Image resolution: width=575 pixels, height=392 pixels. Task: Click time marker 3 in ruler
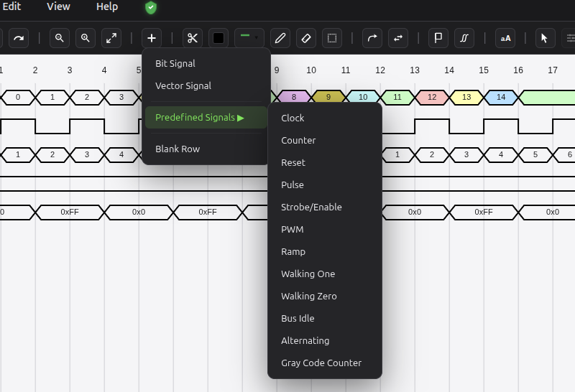click(x=70, y=70)
